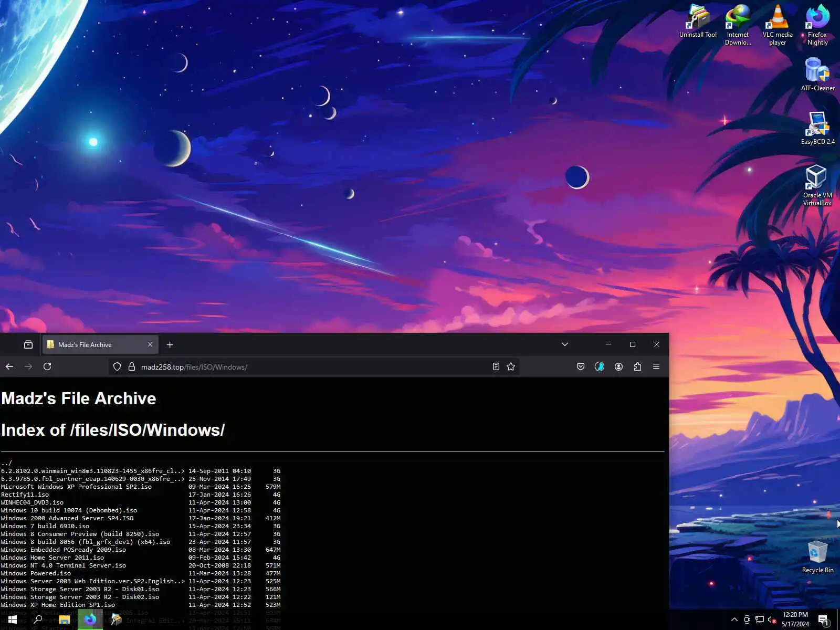Screen dimensions: 840x630
Task: Download Windows 8 Consumer Preview (build 8250).iso
Action: tap(80, 534)
